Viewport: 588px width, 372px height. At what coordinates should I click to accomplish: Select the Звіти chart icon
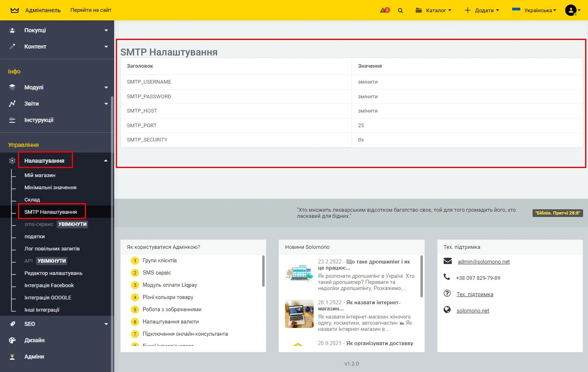[12, 104]
